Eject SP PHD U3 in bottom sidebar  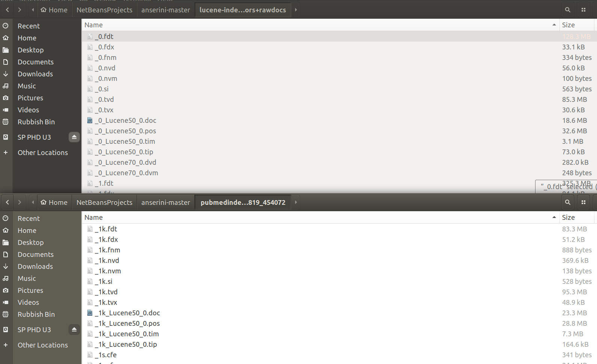[74, 330]
